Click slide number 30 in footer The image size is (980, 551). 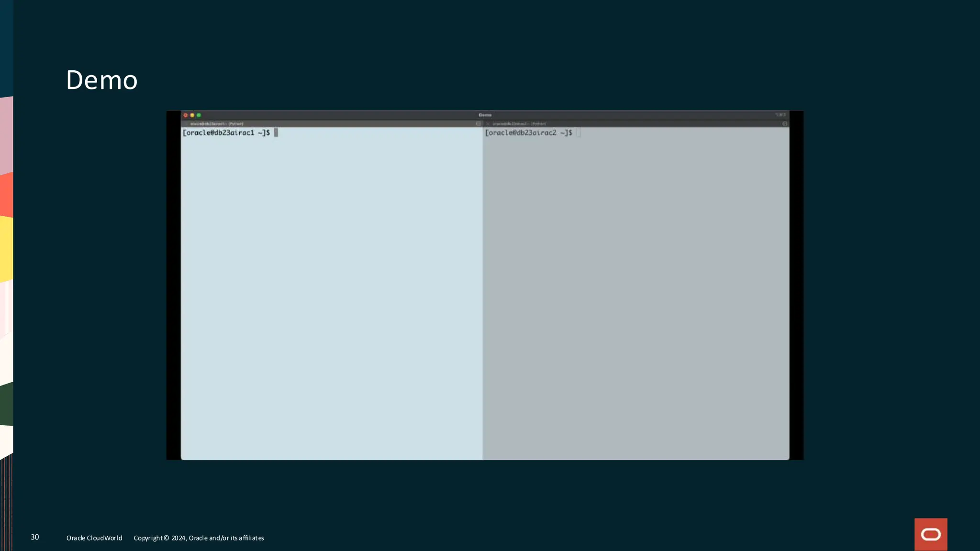[35, 537]
